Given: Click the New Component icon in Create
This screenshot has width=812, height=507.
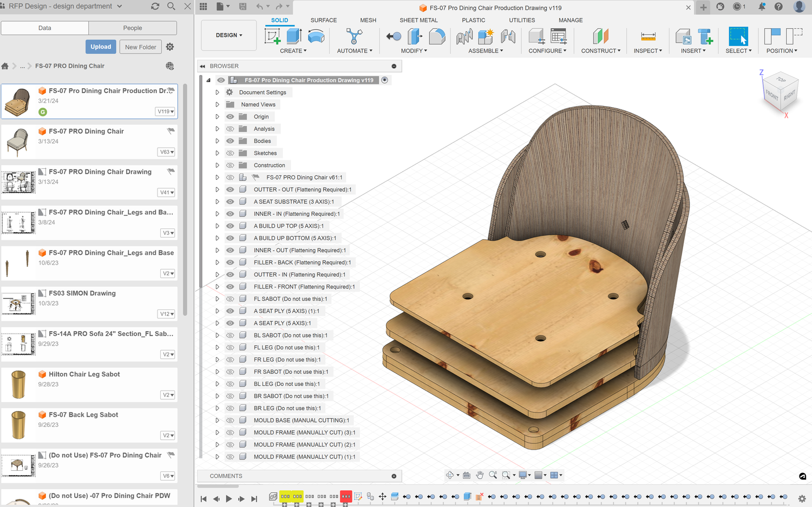Looking at the screenshot, I should click(272, 36).
